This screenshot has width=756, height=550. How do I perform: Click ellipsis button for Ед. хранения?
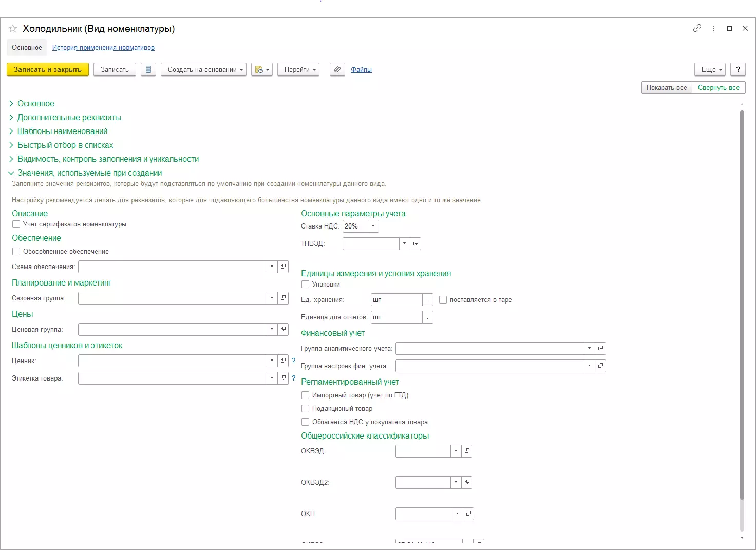[427, 300]
